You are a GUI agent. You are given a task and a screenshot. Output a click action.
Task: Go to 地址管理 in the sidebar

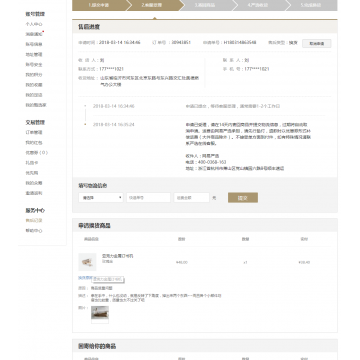click(34, 54)
